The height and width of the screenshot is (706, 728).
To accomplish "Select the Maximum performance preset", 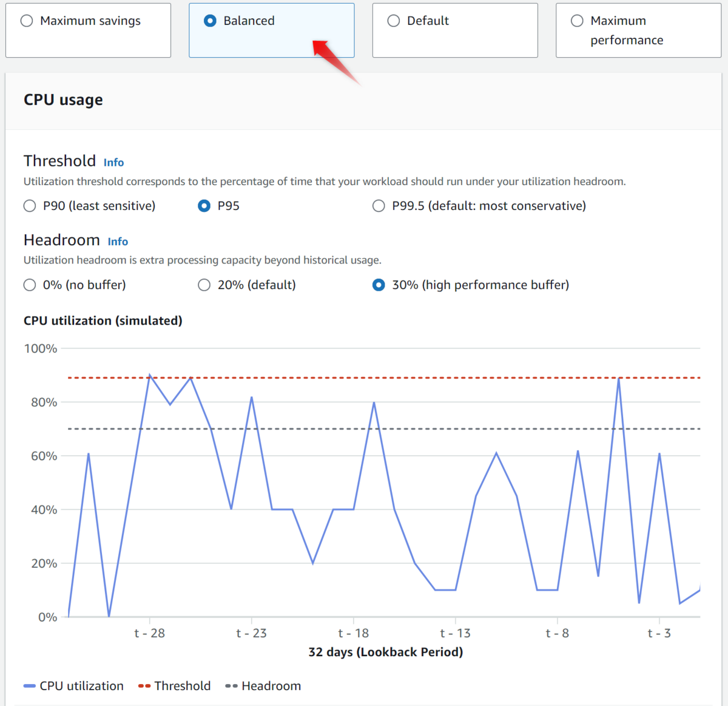I will [x=638, y=30].
